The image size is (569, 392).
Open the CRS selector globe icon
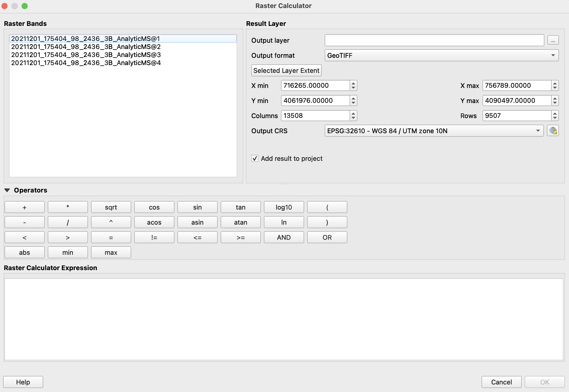click(553, 131)
